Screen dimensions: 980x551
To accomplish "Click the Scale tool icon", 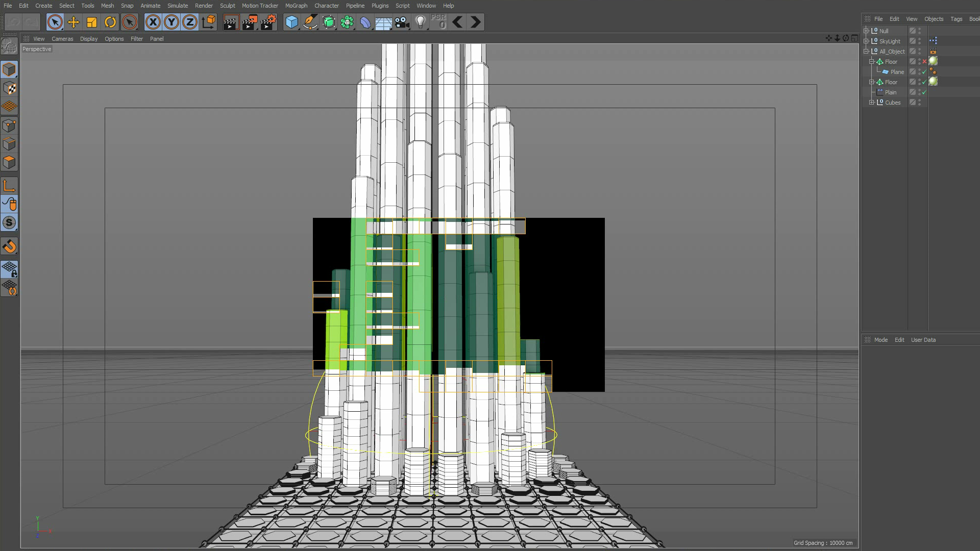I will point(92,22).
